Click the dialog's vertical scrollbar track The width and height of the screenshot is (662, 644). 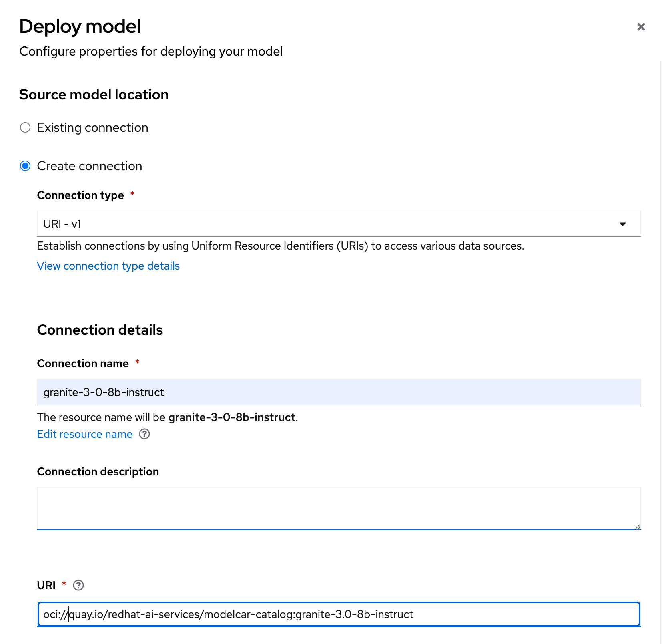(x=661, y=352)
